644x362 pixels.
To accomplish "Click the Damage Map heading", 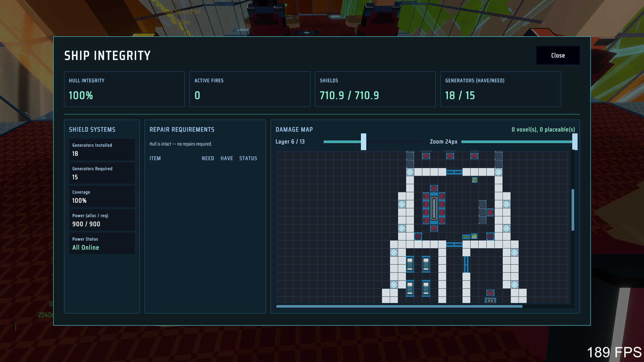I will 294,130.
